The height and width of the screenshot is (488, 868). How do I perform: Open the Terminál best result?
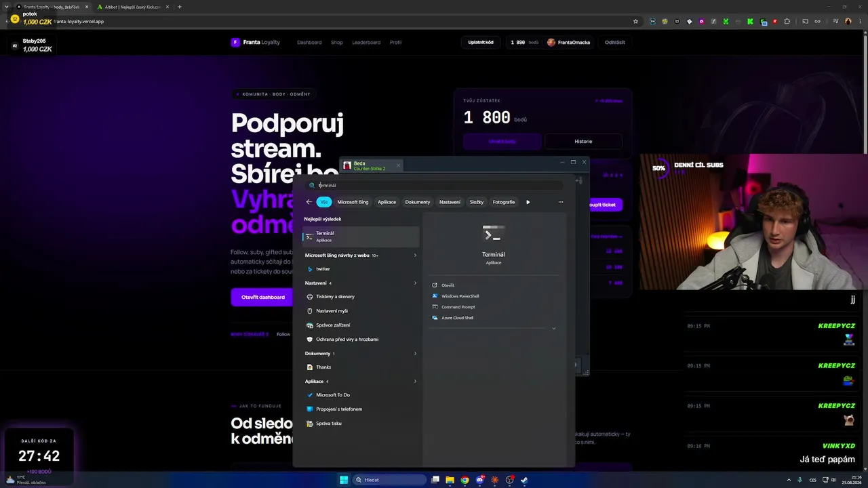coord(361,237)
